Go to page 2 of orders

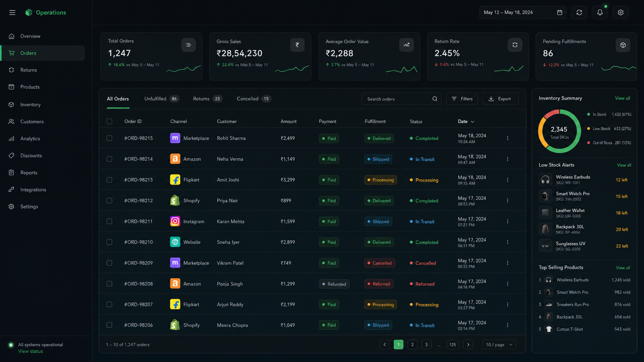point(412,345)
